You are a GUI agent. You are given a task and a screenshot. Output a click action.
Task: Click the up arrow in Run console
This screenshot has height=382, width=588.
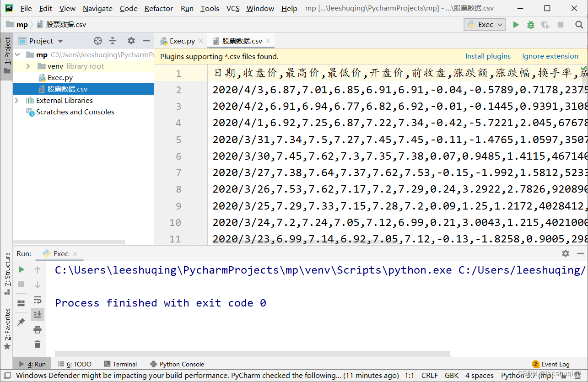(x=38, y=270)
